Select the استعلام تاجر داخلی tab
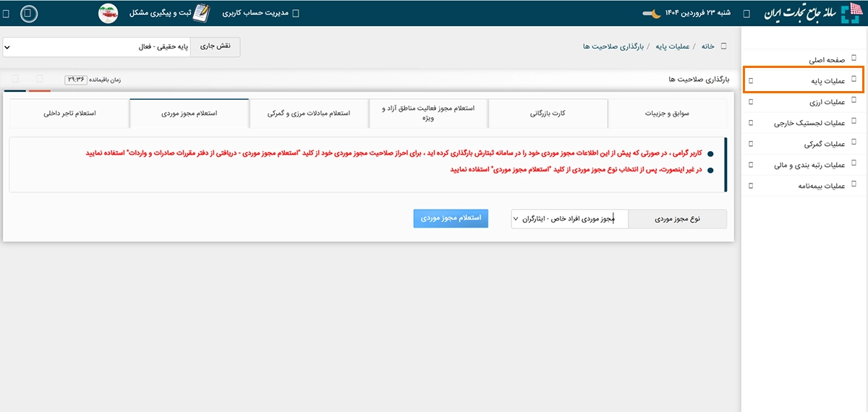Viewport: 868px width, 412px height. (69, 113)
